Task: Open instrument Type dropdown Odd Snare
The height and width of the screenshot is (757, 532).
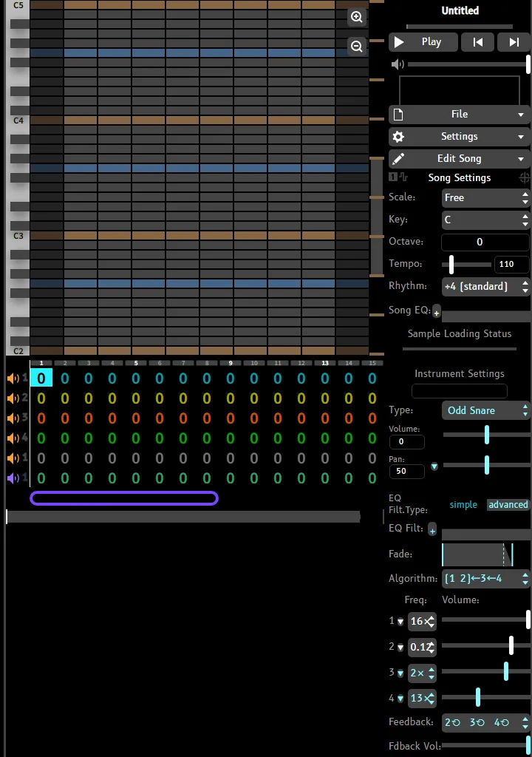Action: tap(485, 410)
